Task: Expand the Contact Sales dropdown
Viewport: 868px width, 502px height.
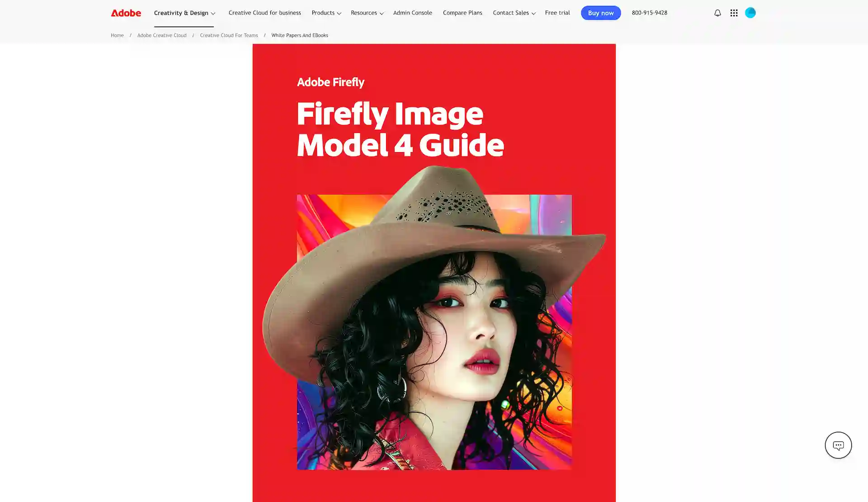Action: (x=514, y=13)
